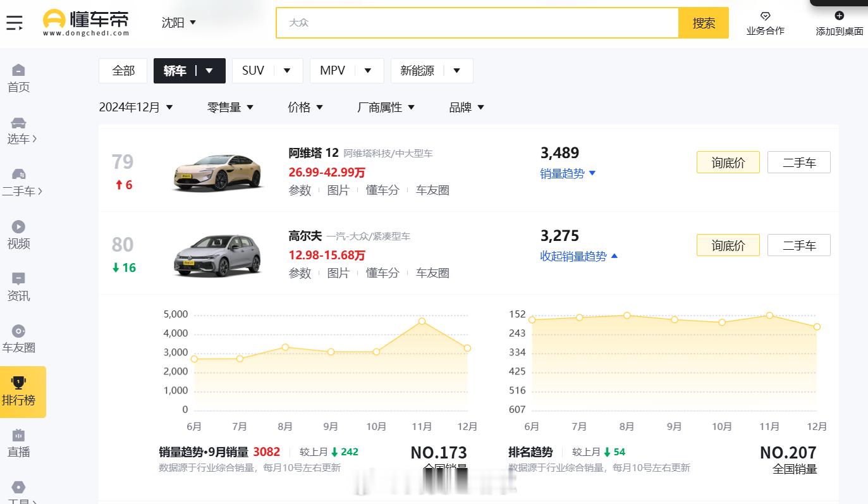Click the 3082 sales value text

pos(266,452)
